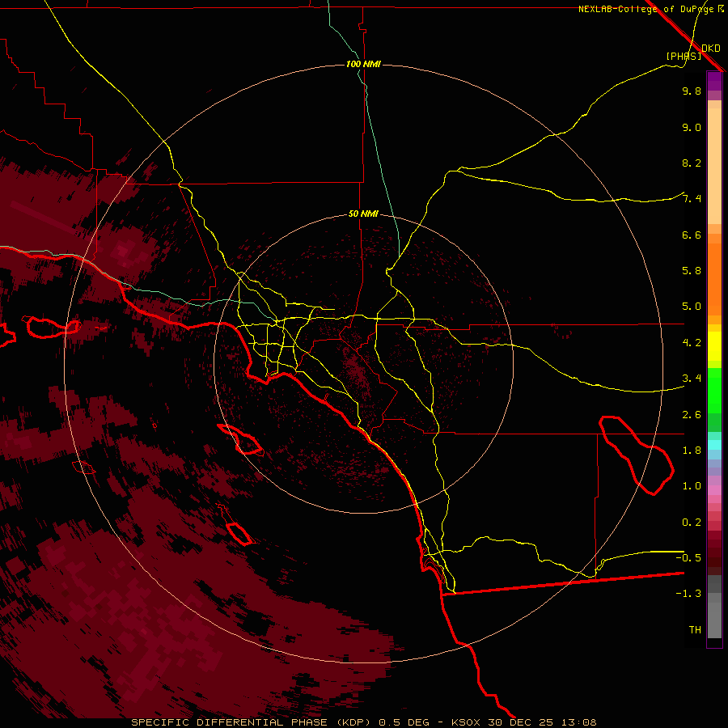Click the TH threshold label on scale
This screenshot has width=728, height=728.
click(x=695, y=630)
